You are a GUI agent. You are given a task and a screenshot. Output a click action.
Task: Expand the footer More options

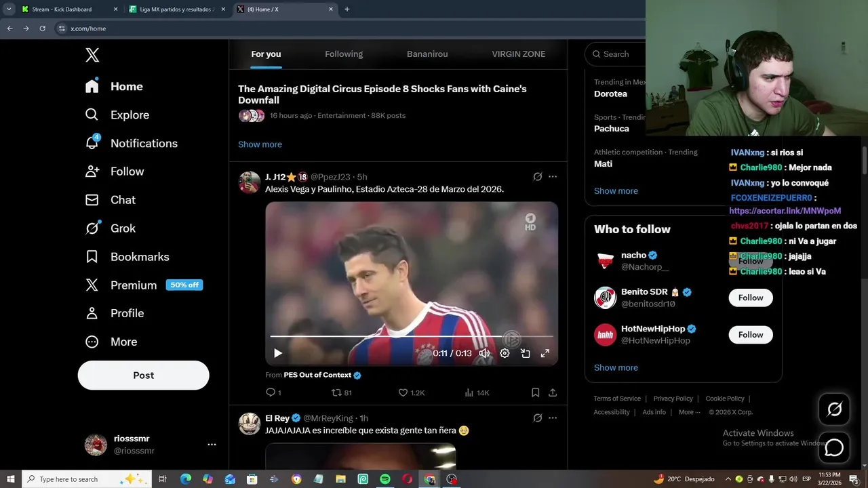(689, 412)
